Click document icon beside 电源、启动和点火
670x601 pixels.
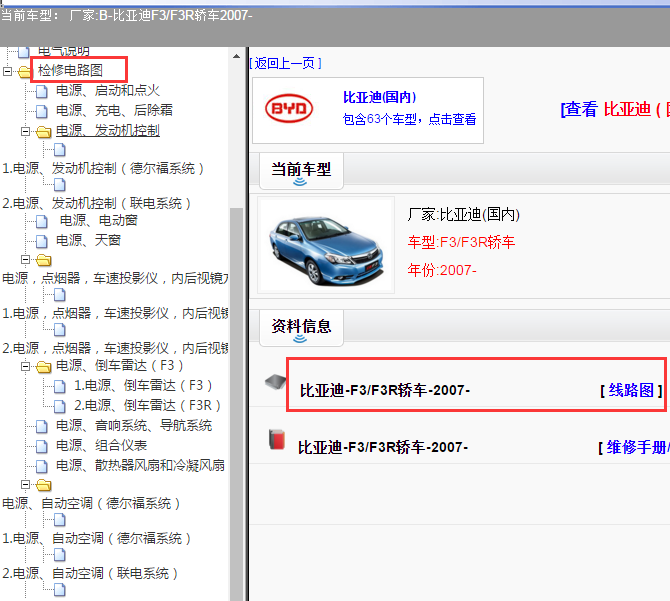tap(41, 91)
